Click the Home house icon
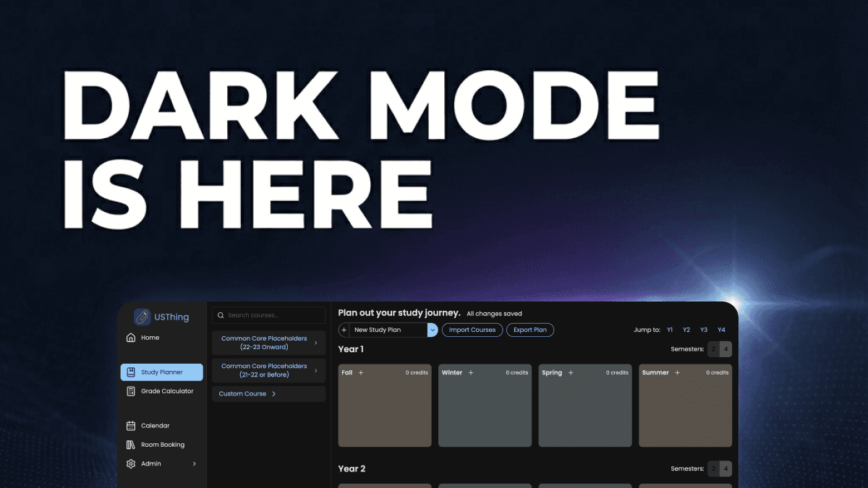The height and width of the screenshot is (488, 868). point(131,338)
